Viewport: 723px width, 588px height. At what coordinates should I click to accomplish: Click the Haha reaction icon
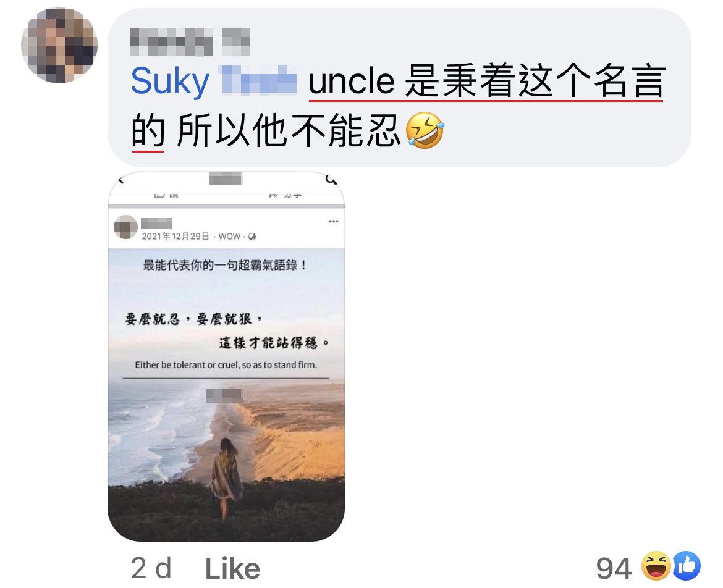[657, 565]
